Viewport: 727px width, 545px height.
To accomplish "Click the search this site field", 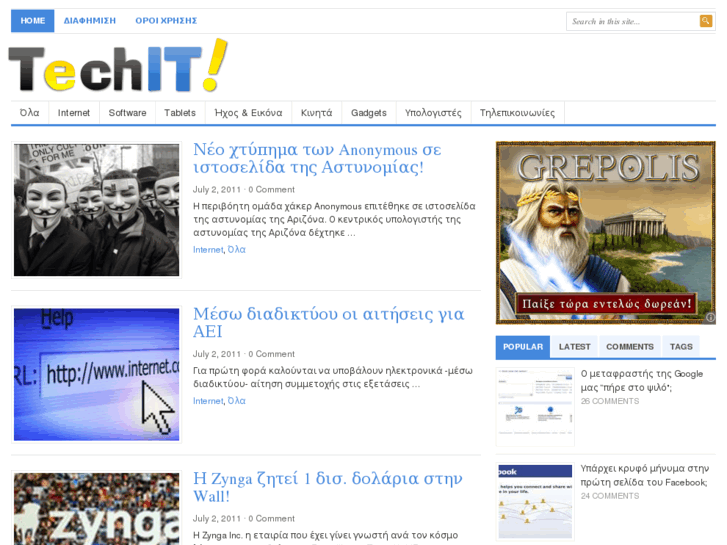I will click(x=632, y=21).
